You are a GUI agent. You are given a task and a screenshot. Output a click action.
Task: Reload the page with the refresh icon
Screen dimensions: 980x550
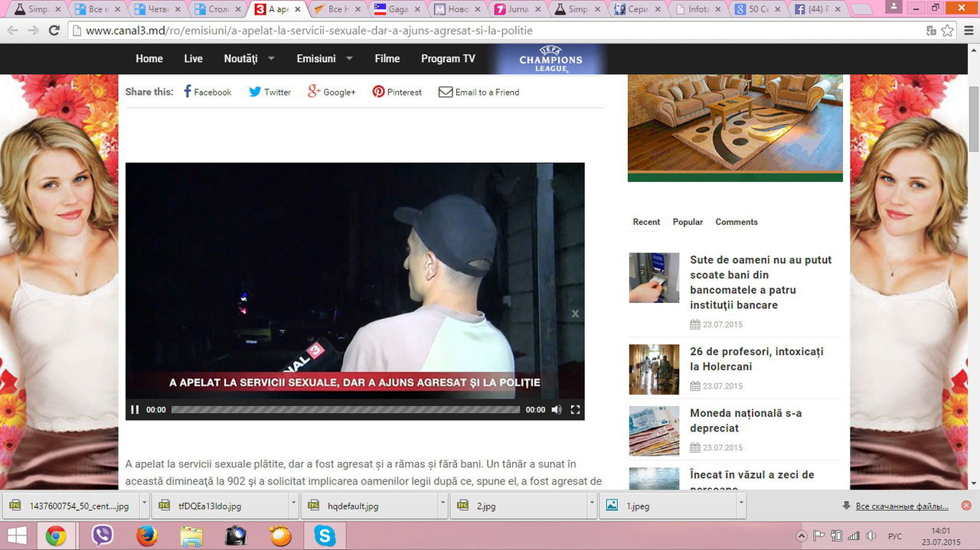click(x=54, y=31)
